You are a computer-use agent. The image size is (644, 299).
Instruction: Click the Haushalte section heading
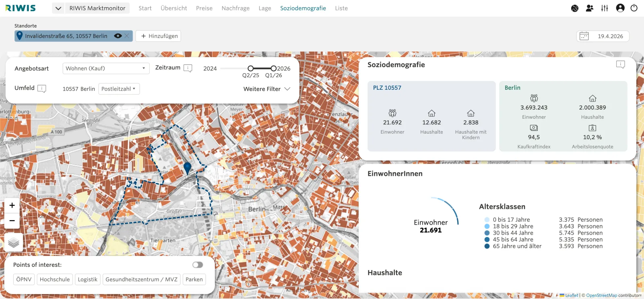385,272
